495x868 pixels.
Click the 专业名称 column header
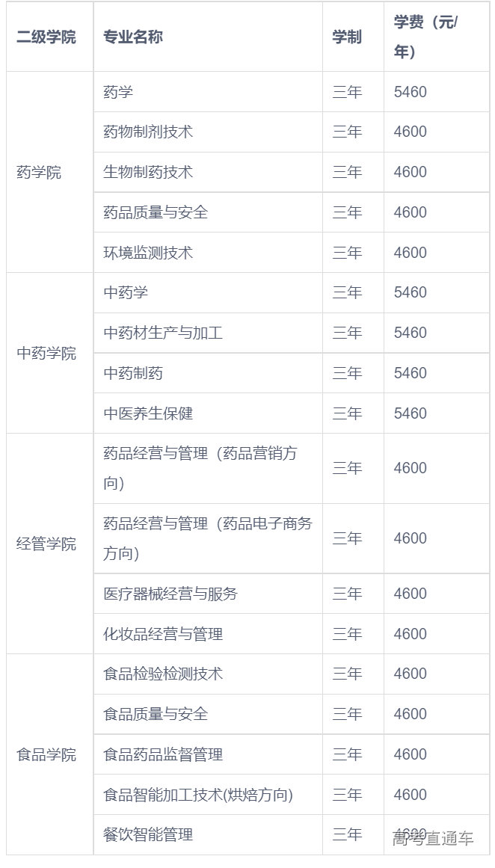[133, 37]
